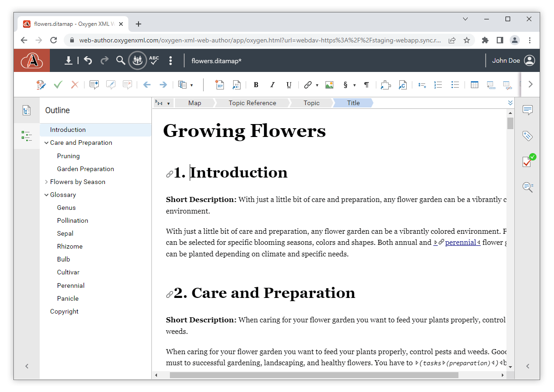Image resolution: width=554 pixels, height=392 pixels.
Task: Go to next change with right arrow
Action: tap(163, 85)
